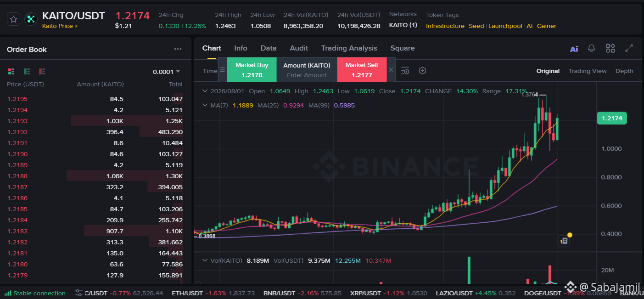Open BNB/USDT in the ticker bar
Image resolution: width=644 pixels, height=299 pixels.
click(303, 293)
